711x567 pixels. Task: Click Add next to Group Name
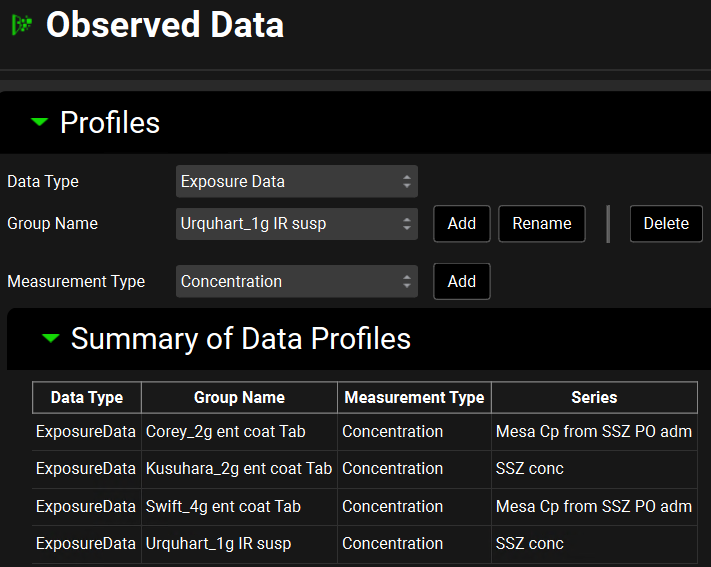click(461, 224)
